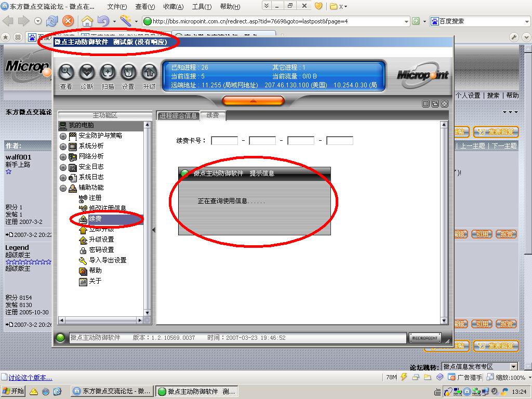Expand the 安全日志 node
Image resolution: width=532 pixels, height=399 pixels.
point(63,167)
